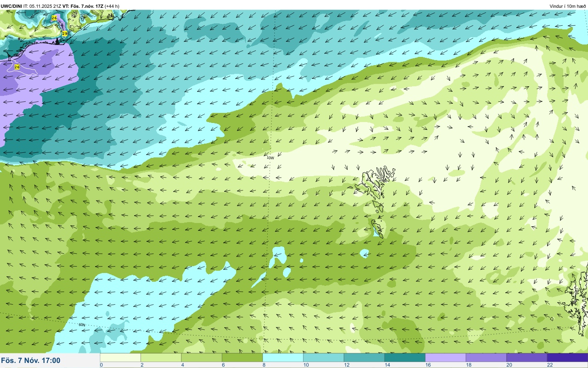Click the violet 20–22 legend swatch

527,357
